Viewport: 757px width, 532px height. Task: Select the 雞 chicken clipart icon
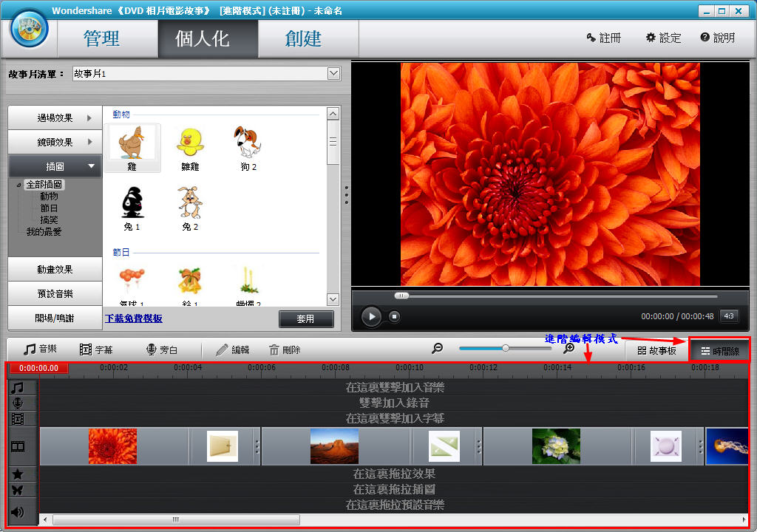[x=132, y=148]
